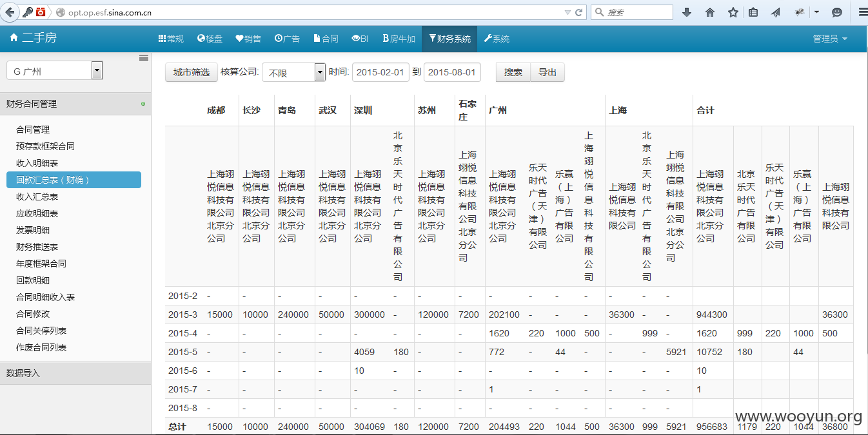
Task: Open the 销售 menu
Action: [248, 39]
